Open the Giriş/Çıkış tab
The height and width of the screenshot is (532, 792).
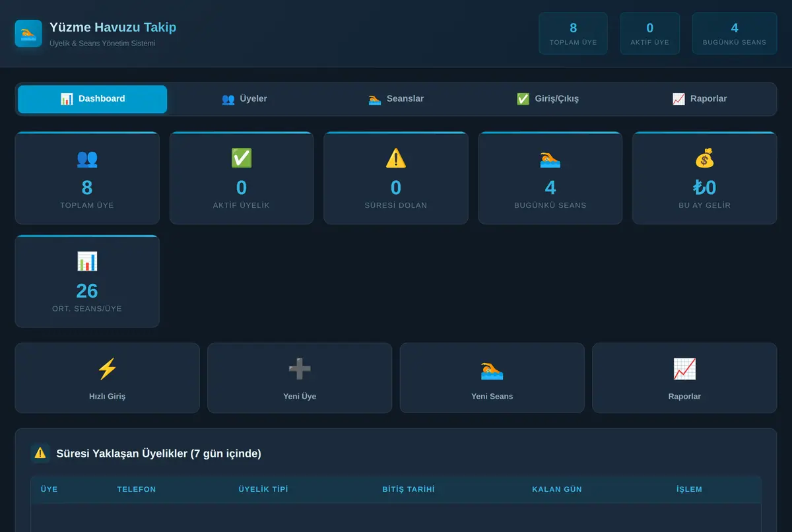tap(548, 99)
